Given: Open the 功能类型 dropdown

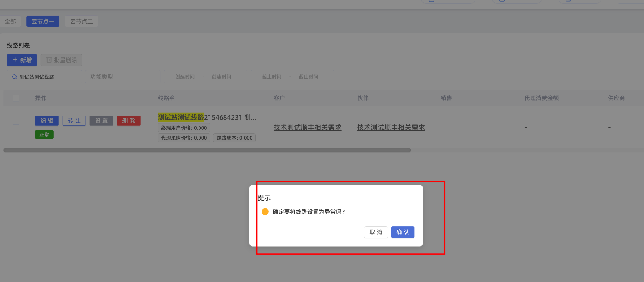Looking at the screenshot, I should coord(122,77).
